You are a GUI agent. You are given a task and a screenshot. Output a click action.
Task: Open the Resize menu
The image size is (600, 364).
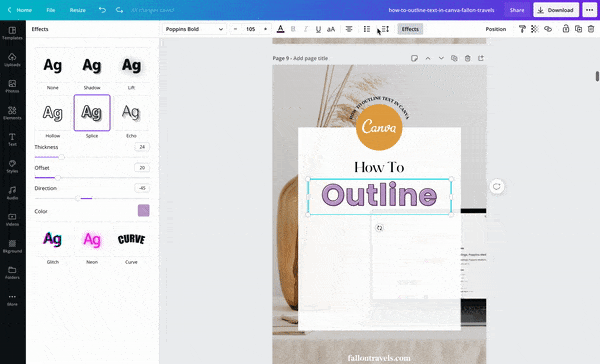[77, 10]
